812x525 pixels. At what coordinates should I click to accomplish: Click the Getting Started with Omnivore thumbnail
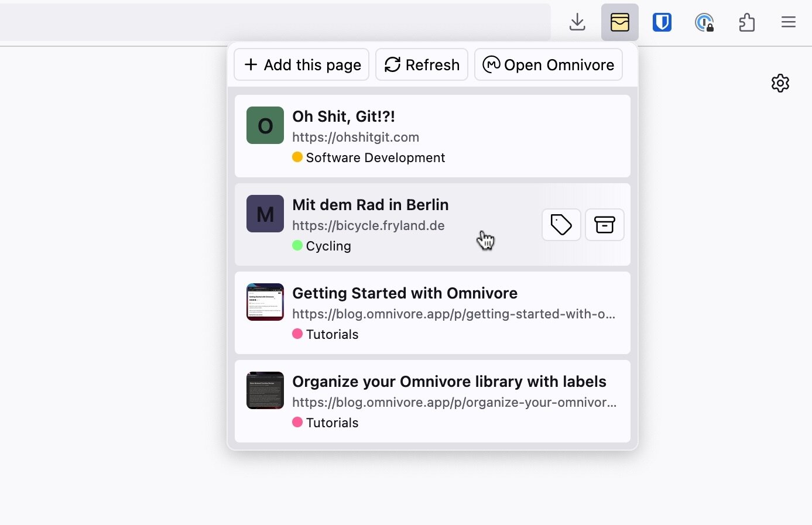pos(265,302)
